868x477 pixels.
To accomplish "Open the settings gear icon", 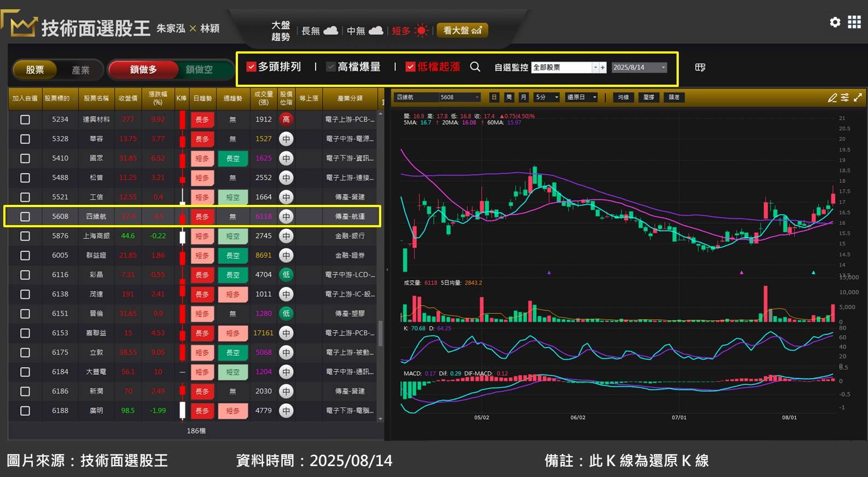I will pyautogui.click(x=835, y=22).
